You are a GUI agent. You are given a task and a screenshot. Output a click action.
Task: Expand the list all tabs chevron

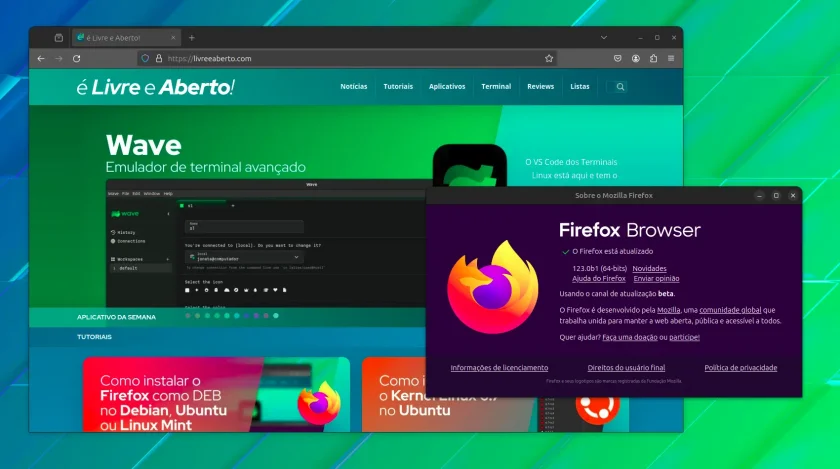click(x=604, y=38)
